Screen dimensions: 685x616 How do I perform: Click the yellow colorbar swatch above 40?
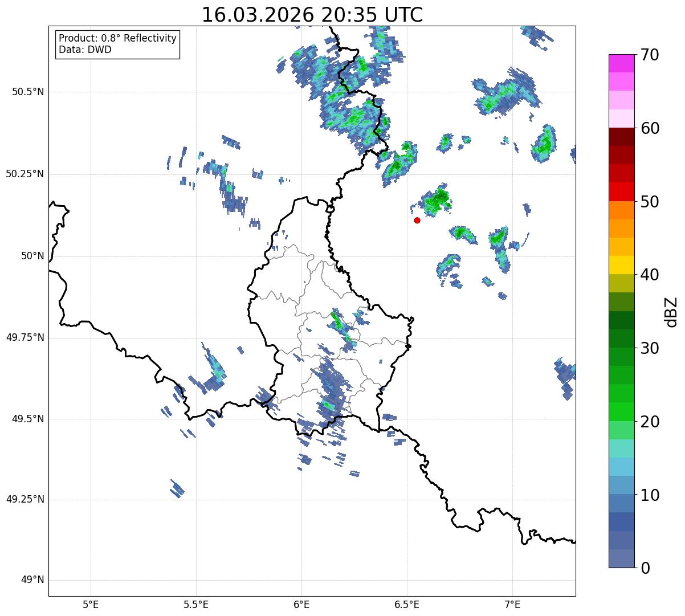click(x=622, y=266)
